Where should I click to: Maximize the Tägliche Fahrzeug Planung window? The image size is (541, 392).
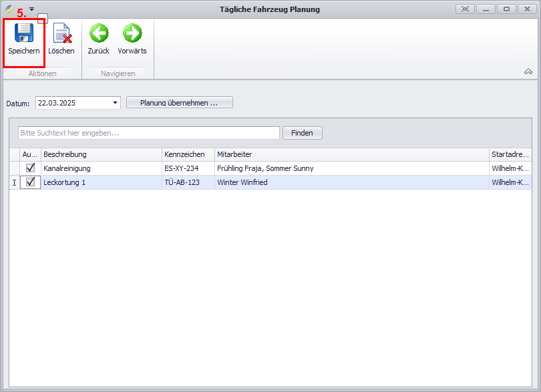tap(506, 9)
